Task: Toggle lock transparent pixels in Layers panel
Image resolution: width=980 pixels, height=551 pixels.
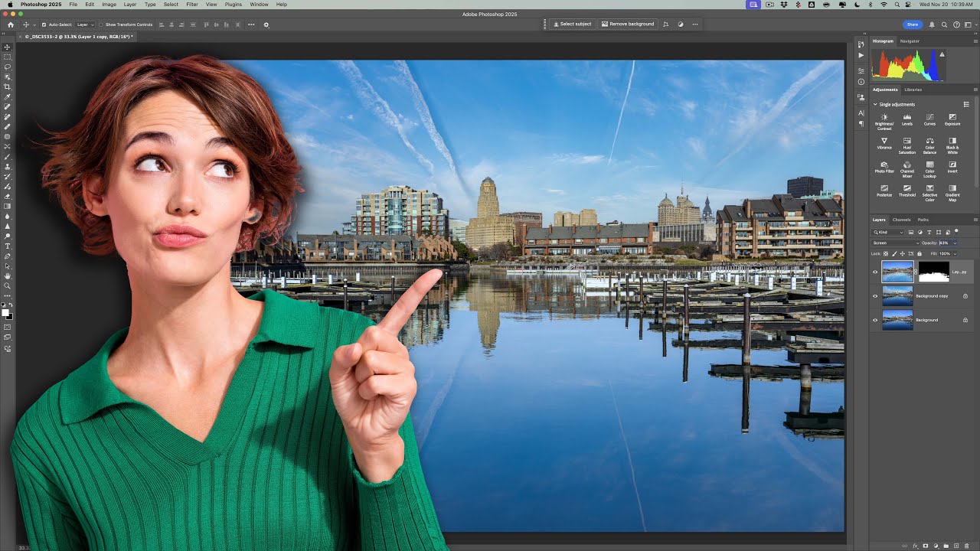Action: 886,253
